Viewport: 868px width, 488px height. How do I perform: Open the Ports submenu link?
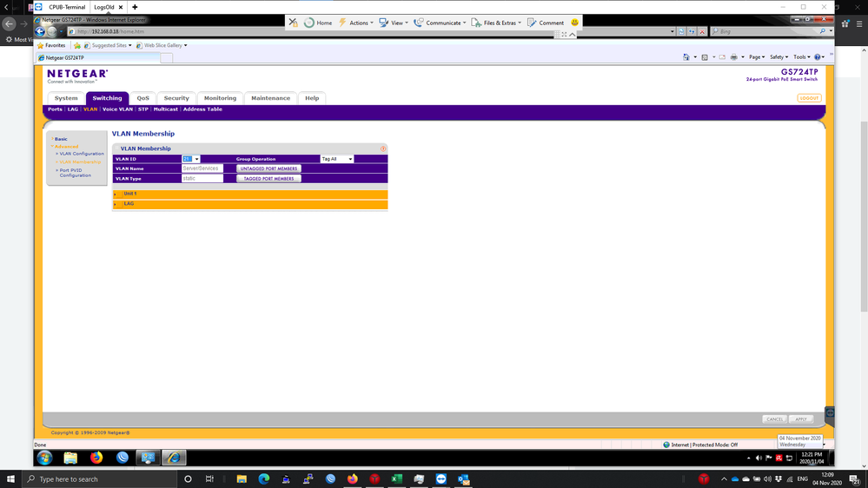(55, 109)
